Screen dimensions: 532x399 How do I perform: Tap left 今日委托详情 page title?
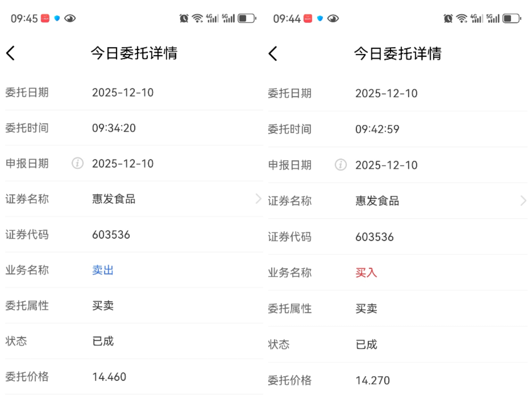point(134,53)
